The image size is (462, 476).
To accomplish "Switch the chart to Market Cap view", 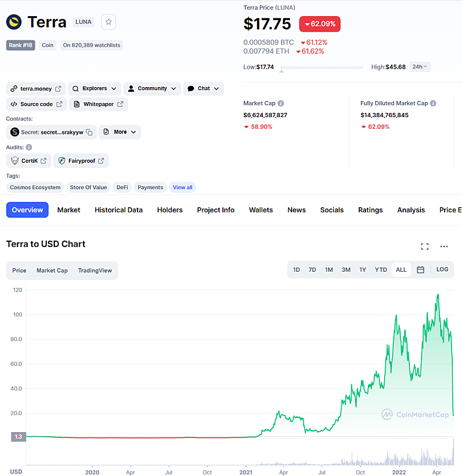I will point(52,271).
